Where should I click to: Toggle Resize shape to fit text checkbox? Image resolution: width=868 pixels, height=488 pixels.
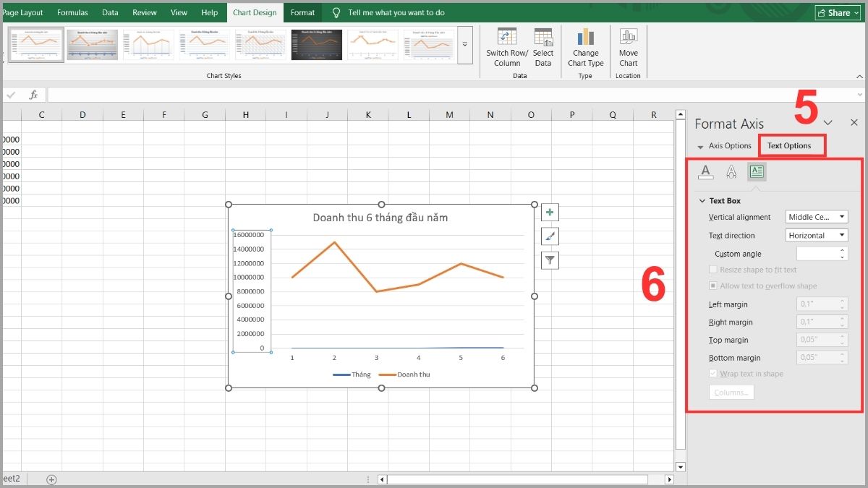pos(713,270)
